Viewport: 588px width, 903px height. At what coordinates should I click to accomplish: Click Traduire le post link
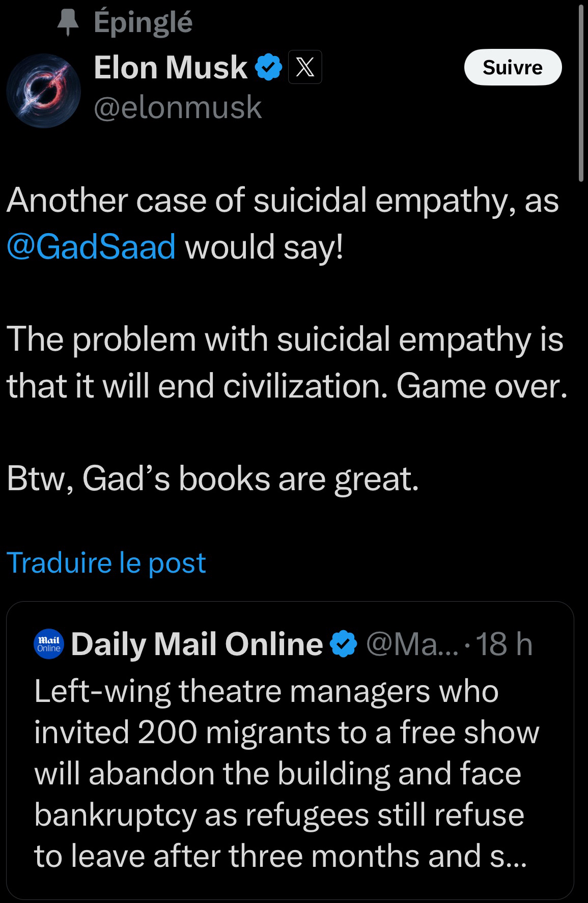106,562
